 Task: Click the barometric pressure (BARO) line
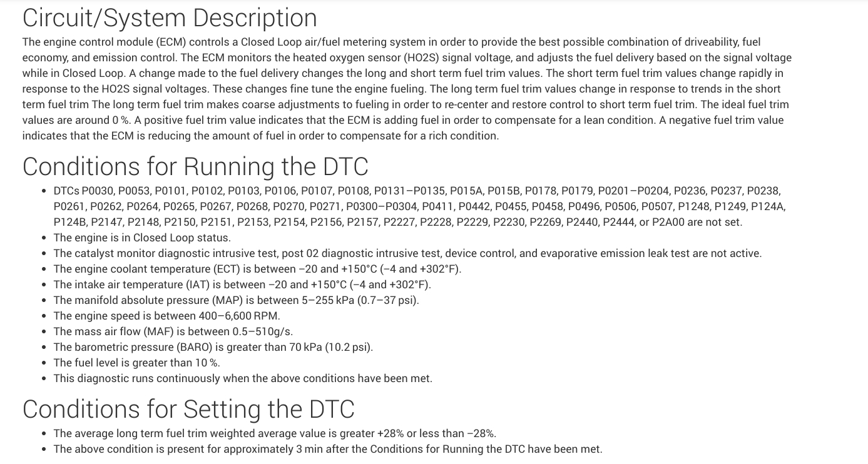213,347
